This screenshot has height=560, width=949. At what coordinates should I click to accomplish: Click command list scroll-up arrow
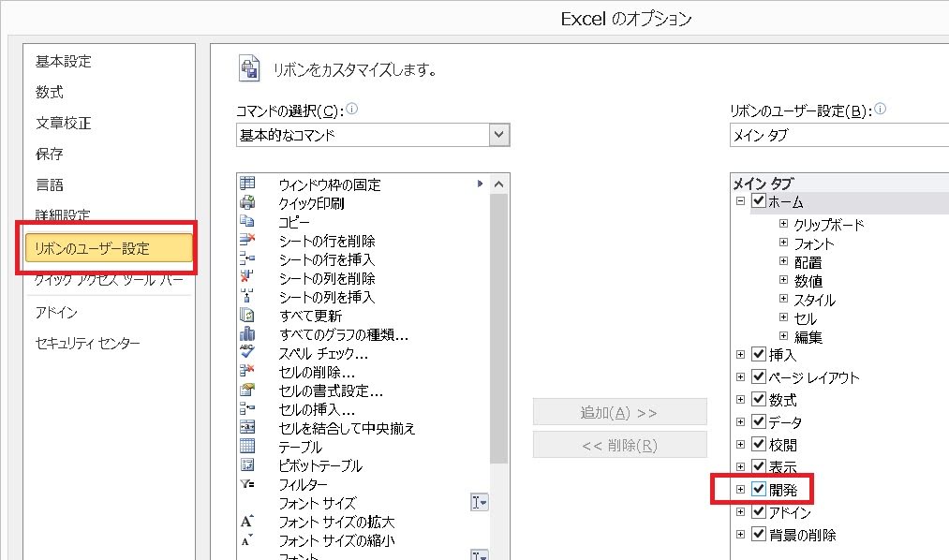[498, 184]
